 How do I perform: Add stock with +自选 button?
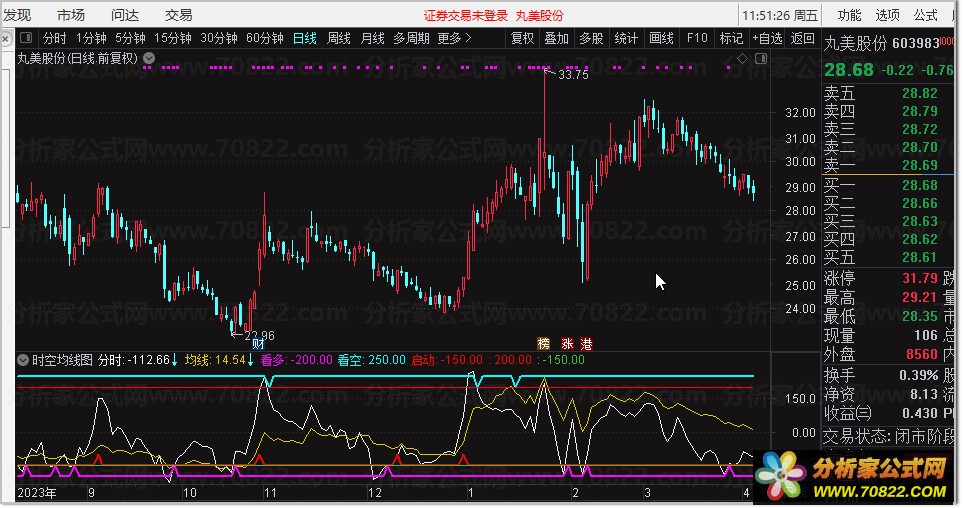(x=767, y=38)
